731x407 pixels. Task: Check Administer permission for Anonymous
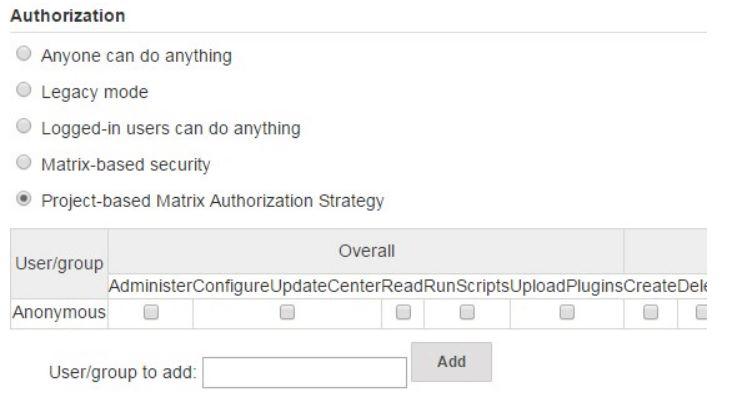pyautogui.click(x=150, y=313)
